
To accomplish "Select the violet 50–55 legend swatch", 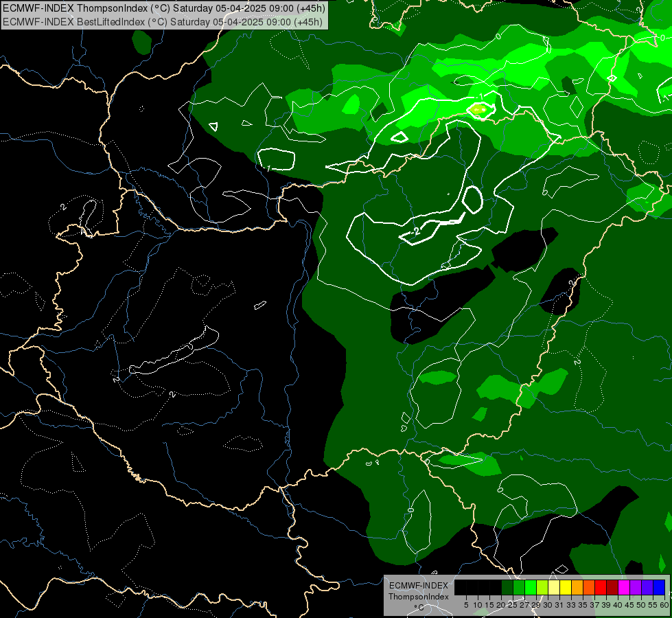I will pyautogui.click(x=647, y=587).
